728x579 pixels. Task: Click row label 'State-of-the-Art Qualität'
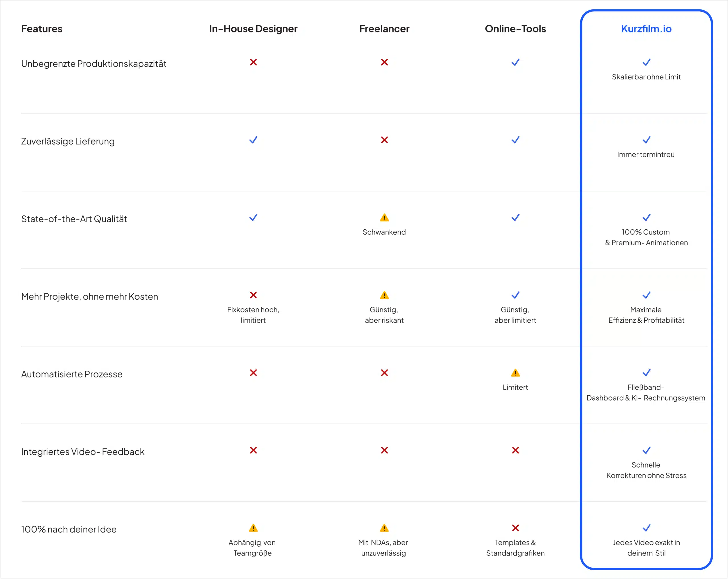(x=74, y=219)
